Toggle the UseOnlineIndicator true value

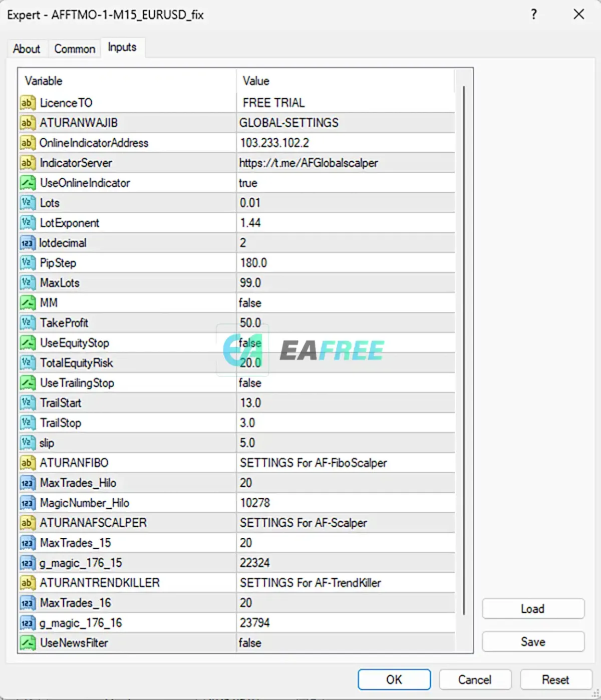(x=346, y=183)
